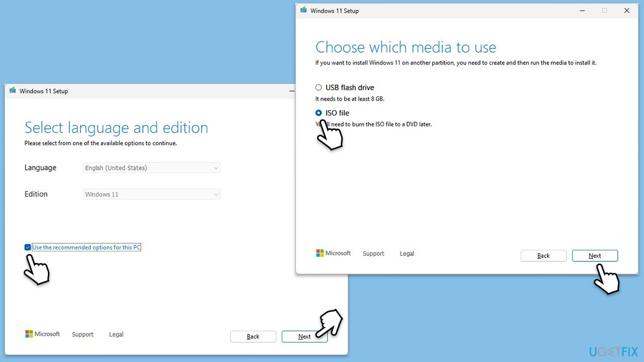This screenshot has width=644, height=362.
Task: Minimize the Choose which media to use window
Action: click(x=582, y=11)
